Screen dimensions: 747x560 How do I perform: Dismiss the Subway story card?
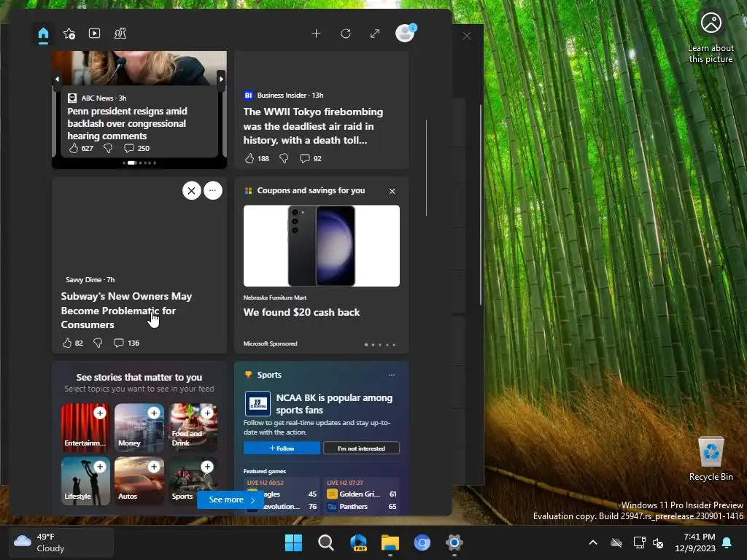tap(192, 191)
